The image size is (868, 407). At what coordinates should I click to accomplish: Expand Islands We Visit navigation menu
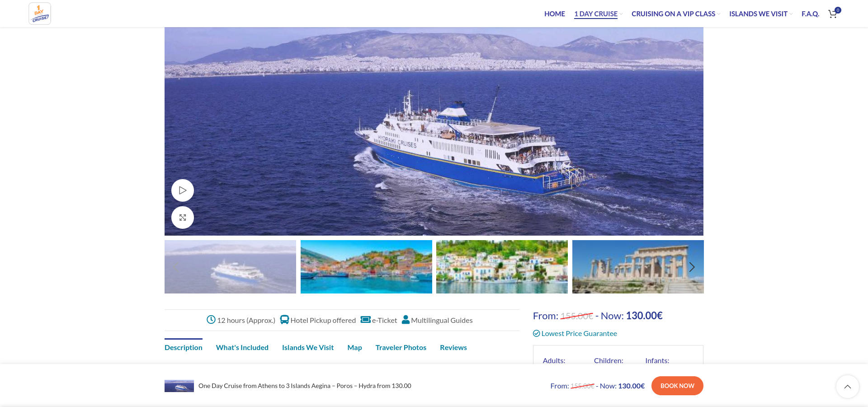pyautogui.click(x=761, y=14)
